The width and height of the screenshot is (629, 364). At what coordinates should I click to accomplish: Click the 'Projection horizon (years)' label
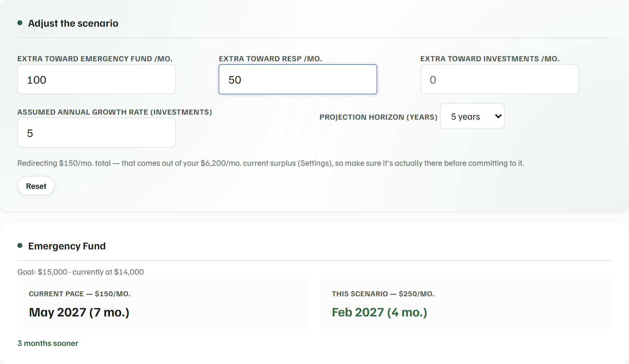tap(378, 117)
